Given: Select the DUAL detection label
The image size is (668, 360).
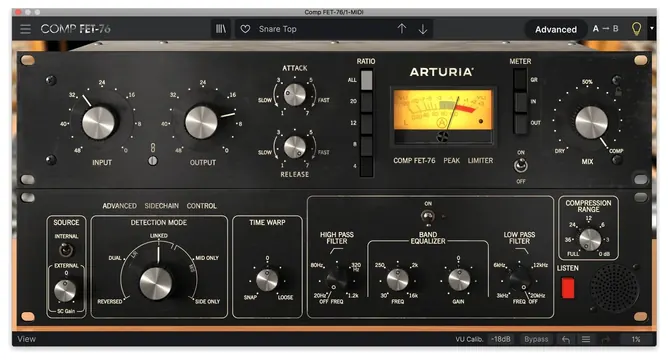Looking at the screenshot, I should pyautogui.click(x=115, y=258).
